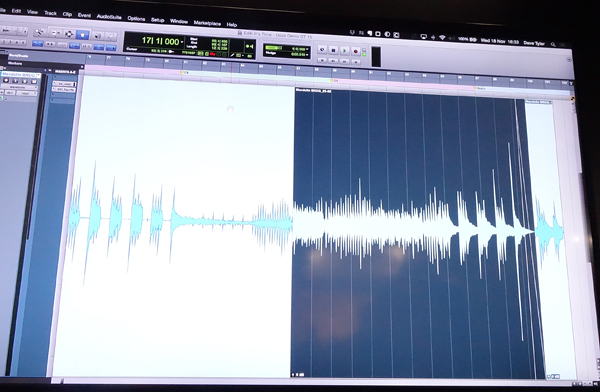
Task: Toggle the track mute button
Action: point(34,82)
